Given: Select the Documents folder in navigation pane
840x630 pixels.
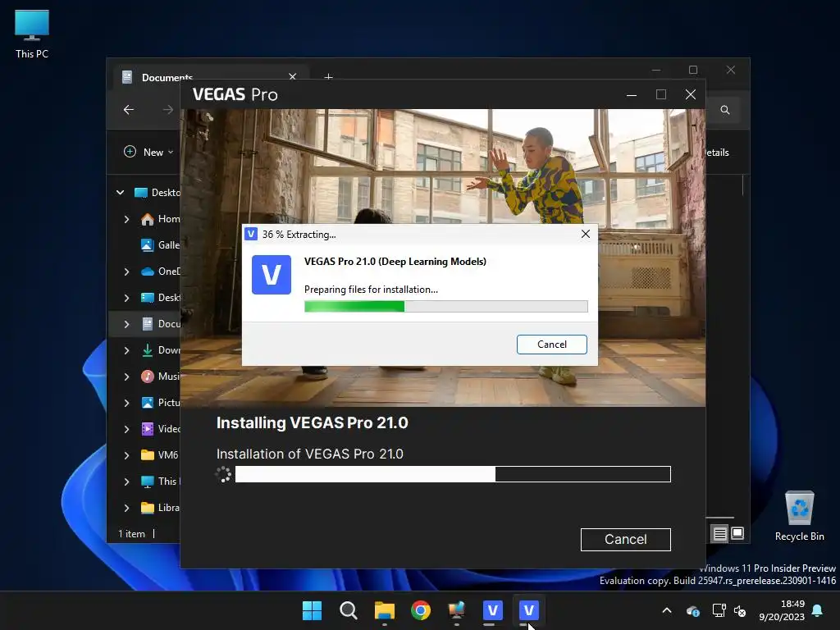Looking at the screenshot, I should [161, 323].
